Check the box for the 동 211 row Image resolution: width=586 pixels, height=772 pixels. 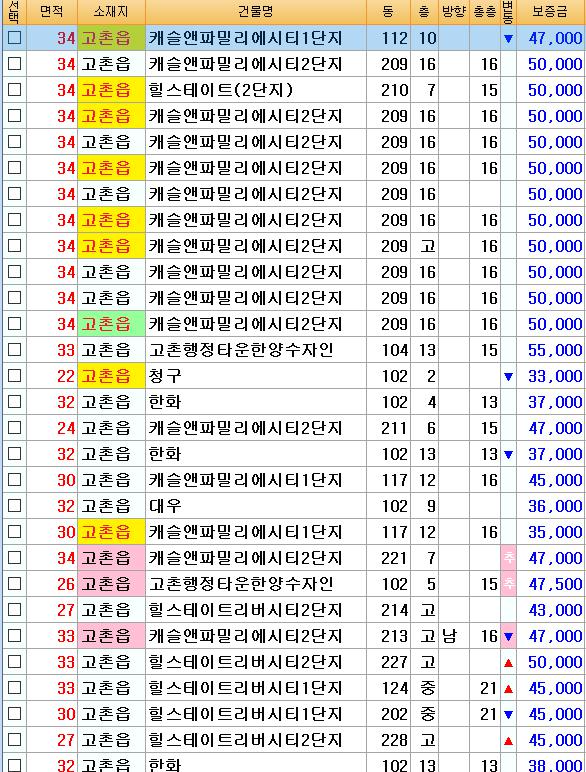click(x=15, y=427)
